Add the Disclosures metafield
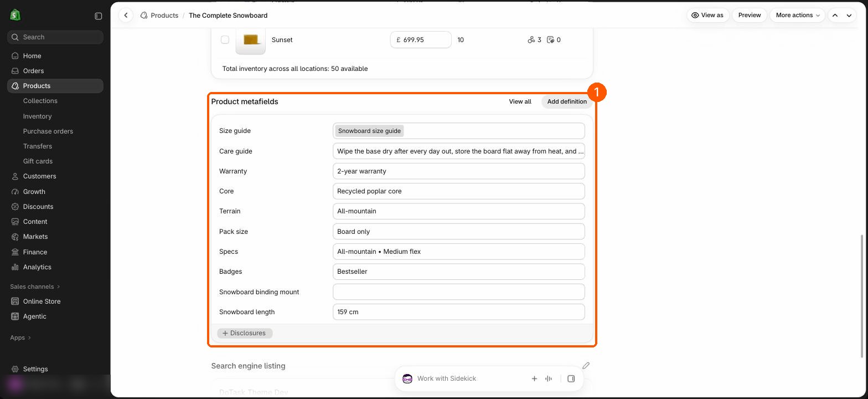868x399 pixels. pos(245,333)
